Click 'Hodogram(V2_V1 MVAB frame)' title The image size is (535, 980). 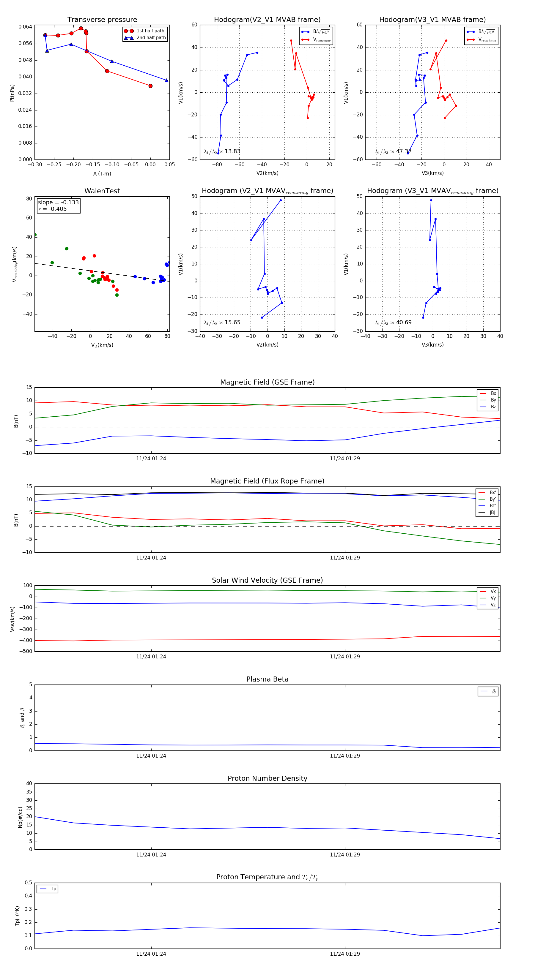point(267,20)
